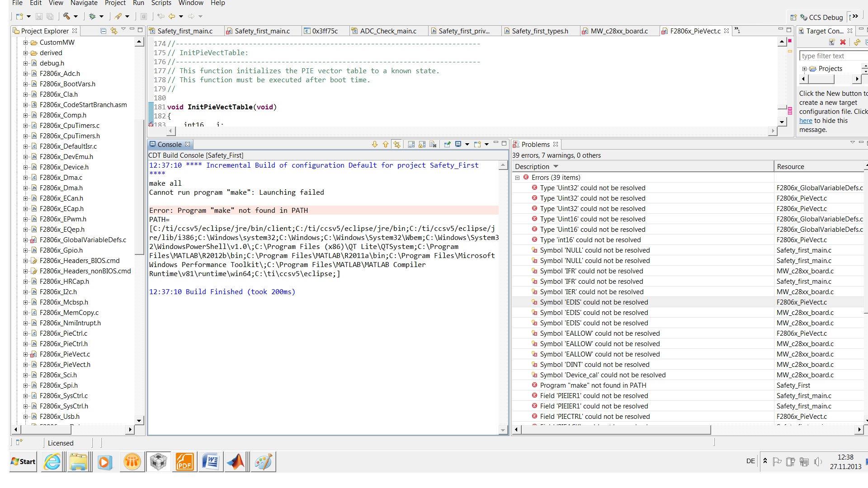This screenshot has height=488, width=868.
Task: Open MATLAB from the taskbar
Action: (236, 462)
